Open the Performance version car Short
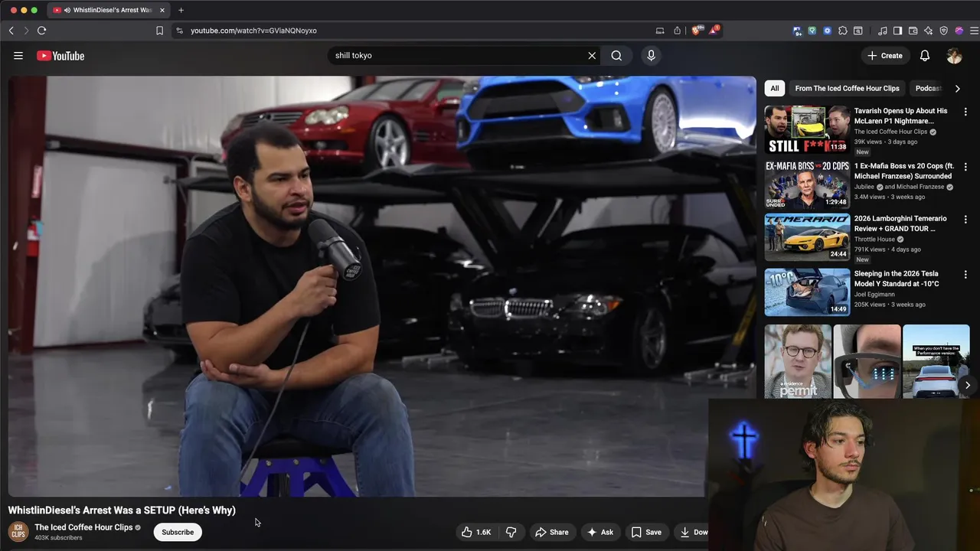 click(936, 361)
